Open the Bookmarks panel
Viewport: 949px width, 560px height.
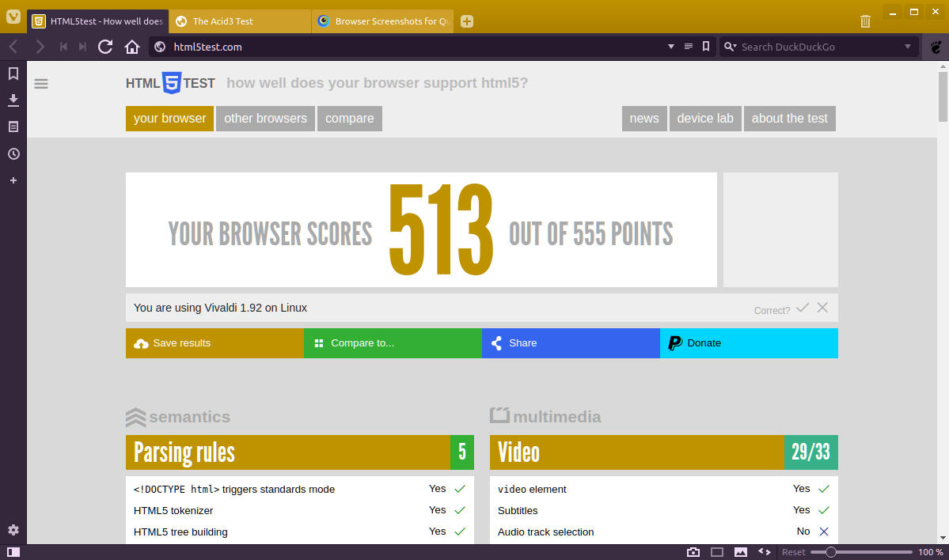tap(13, 74)
